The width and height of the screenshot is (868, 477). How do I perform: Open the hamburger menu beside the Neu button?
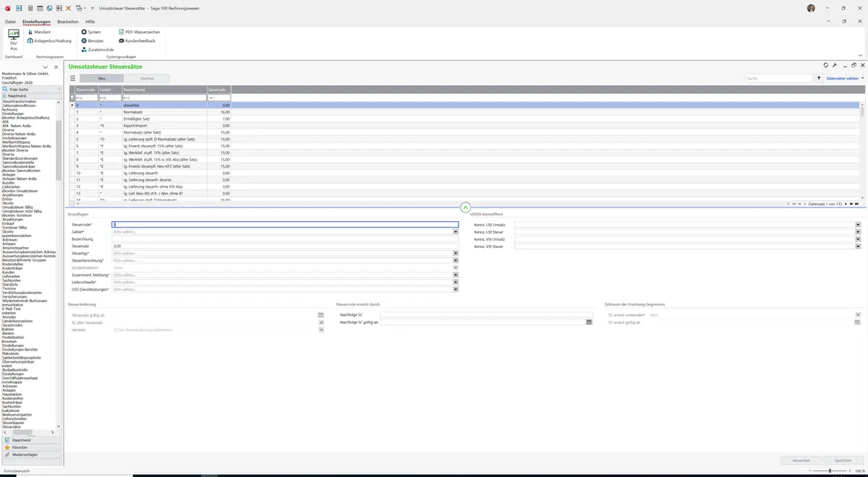[x=72, y=78]
